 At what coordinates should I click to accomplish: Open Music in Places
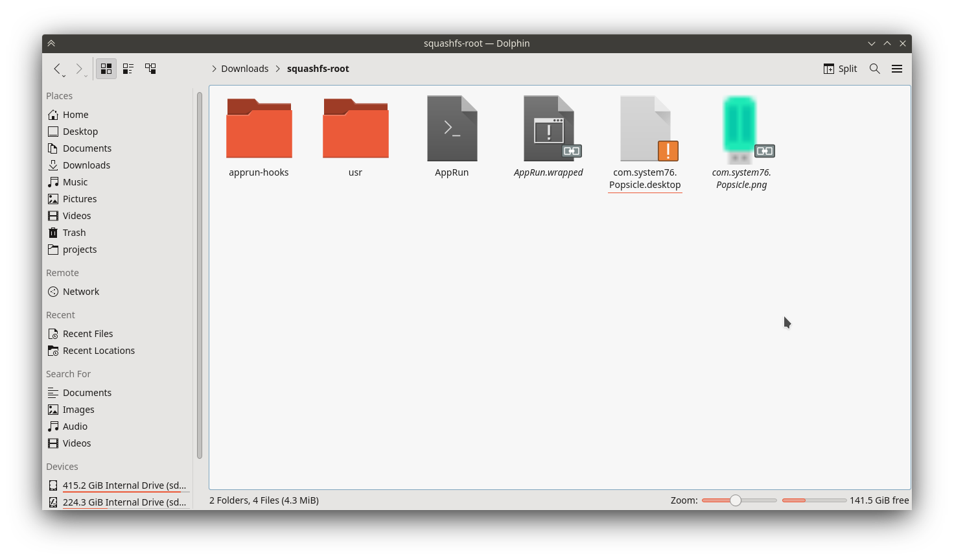(119, 182)
